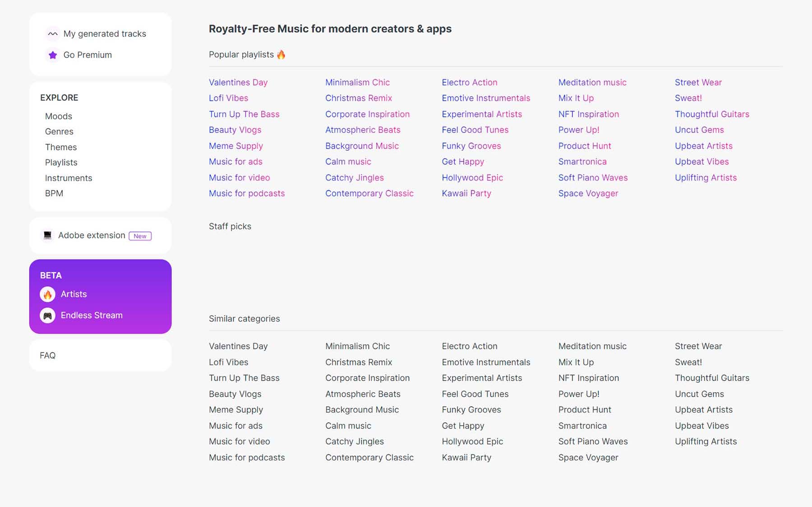Open the Lofi Vibes playlist
The image size is (812, 507).
(x=228, y=98)
